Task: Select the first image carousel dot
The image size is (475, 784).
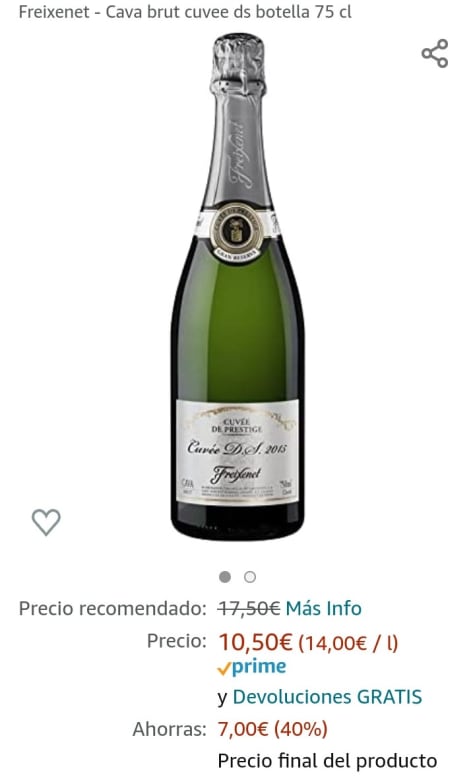Action: 225,577
